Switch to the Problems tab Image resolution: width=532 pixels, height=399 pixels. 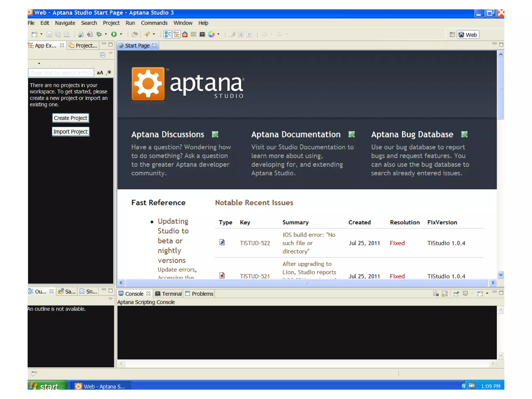point(199,294)
